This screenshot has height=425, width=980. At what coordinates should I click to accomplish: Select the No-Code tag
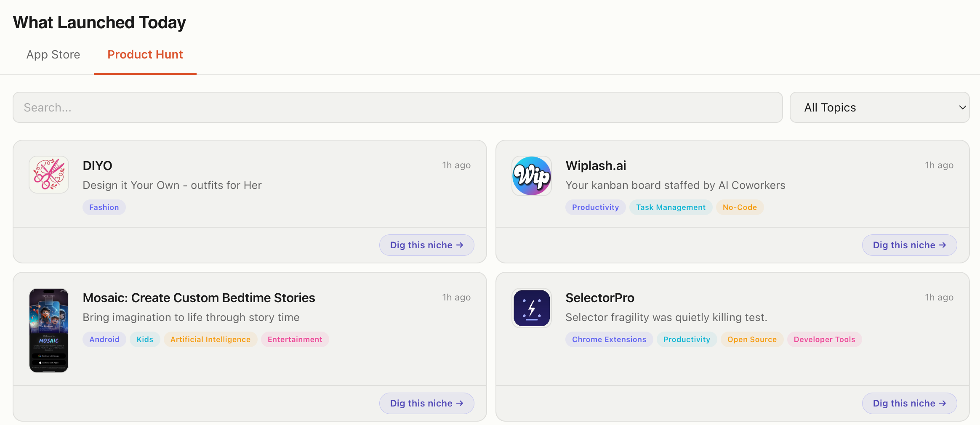click(x=740, y=207)
